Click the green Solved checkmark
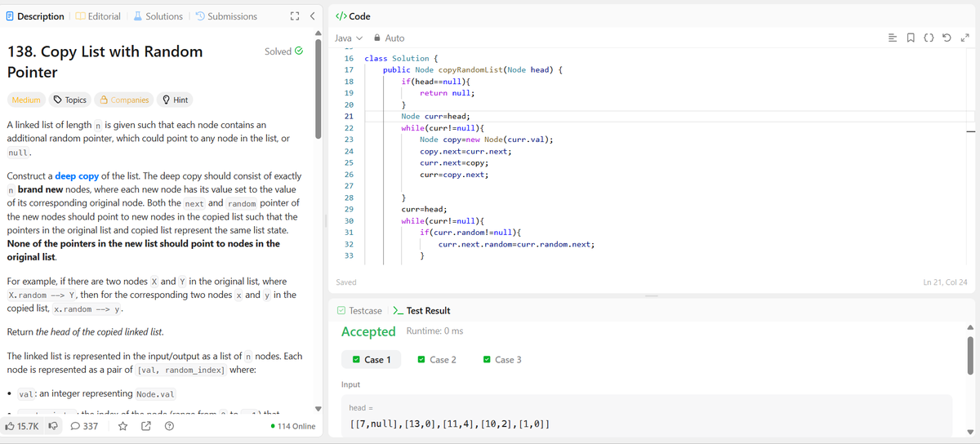 pos(299,51)
